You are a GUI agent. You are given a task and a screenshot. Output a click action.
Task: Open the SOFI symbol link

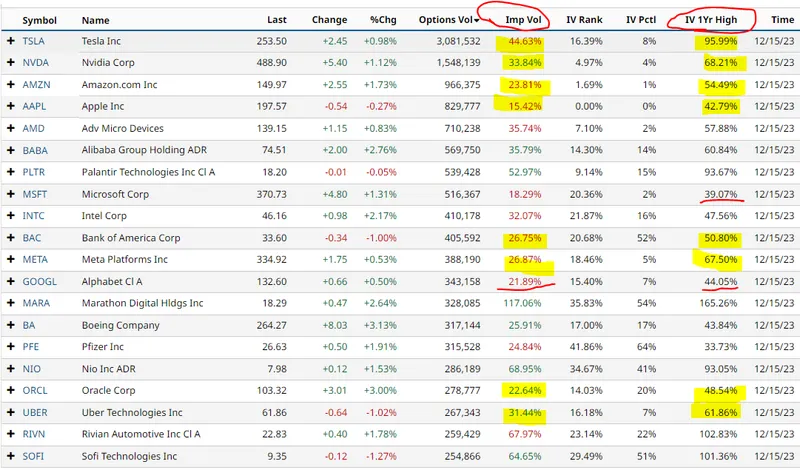click(x=33, y=456)
